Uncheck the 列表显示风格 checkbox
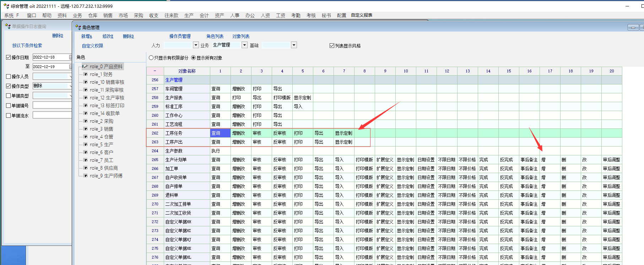This screenshot has width=644, height=265. point(332,46)
